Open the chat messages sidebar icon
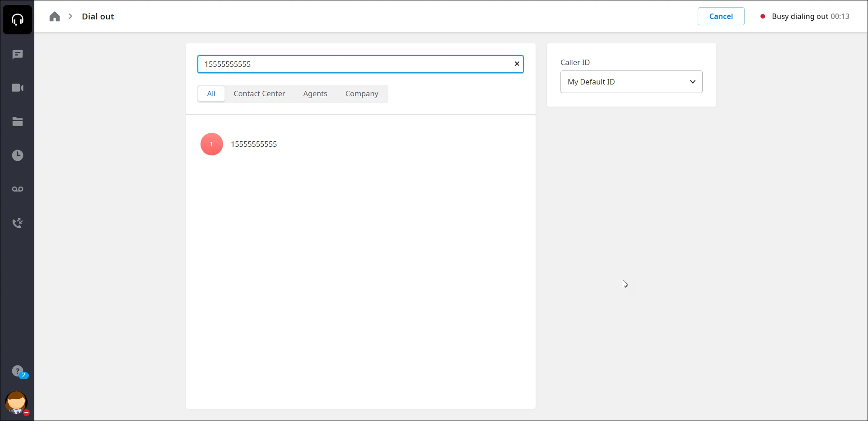868x421 pixels. tap(17, 55)
